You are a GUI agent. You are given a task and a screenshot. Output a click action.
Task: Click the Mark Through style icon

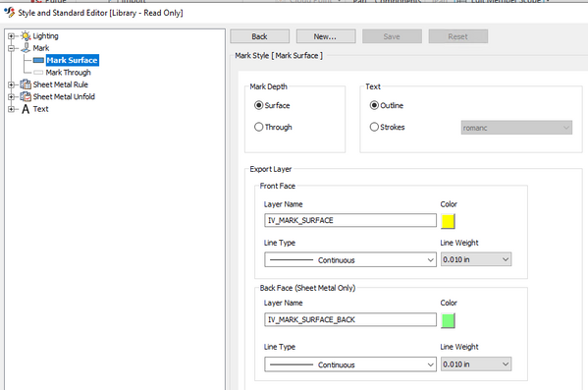[x=38, y=73]
